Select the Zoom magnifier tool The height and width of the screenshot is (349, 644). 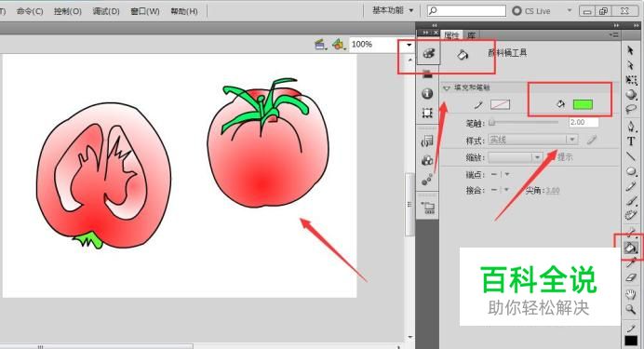[631, 309]
